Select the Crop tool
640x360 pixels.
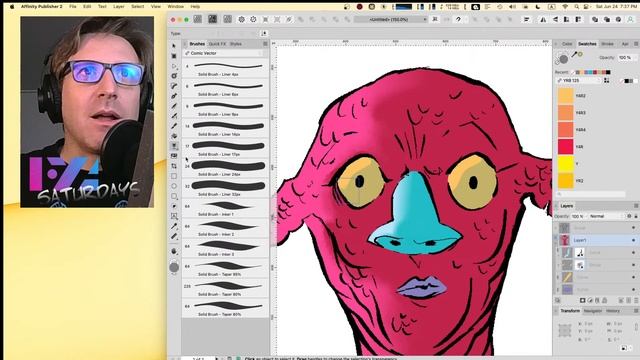click(174, 166)
